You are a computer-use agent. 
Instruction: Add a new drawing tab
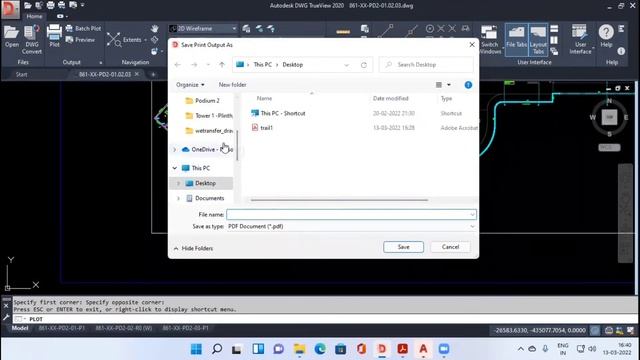[153, 74]
